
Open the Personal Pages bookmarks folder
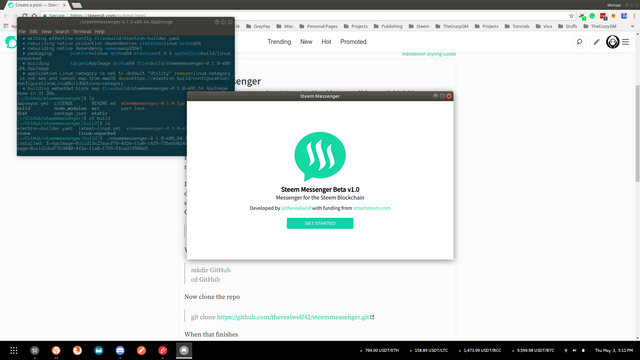(x=318, y=26)
